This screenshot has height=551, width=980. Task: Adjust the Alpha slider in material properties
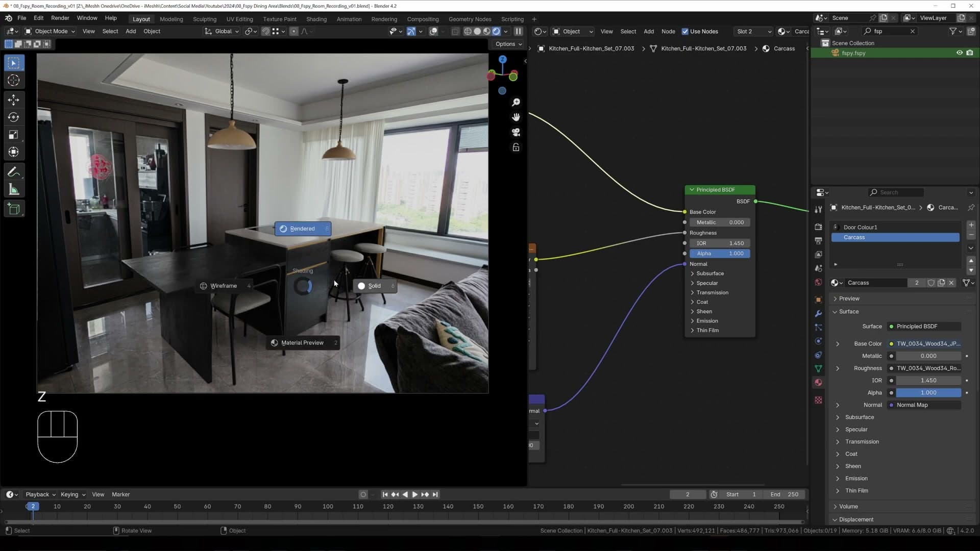point(928,393)
